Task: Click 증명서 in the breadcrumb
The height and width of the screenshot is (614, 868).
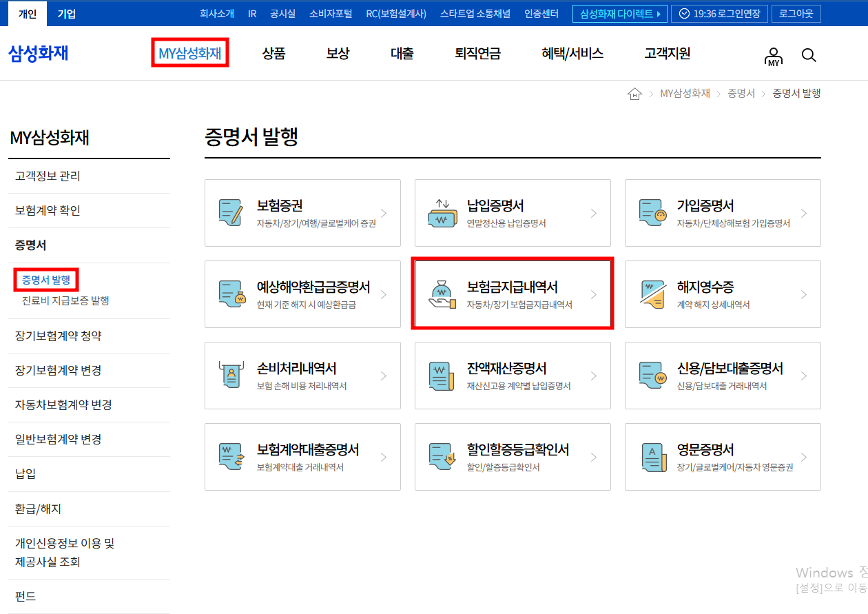Action: pos(741,94)
